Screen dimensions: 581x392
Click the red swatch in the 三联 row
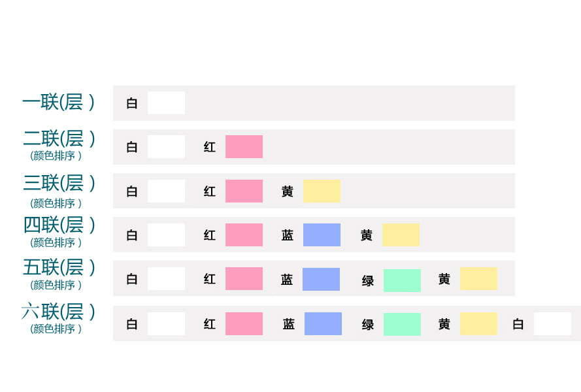tap(244, 191)
